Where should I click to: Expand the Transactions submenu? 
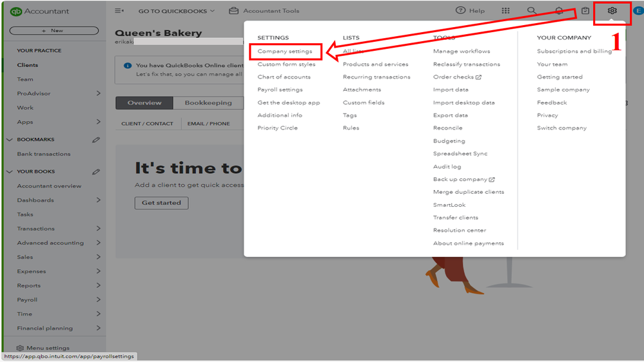(x=99, y=229)
